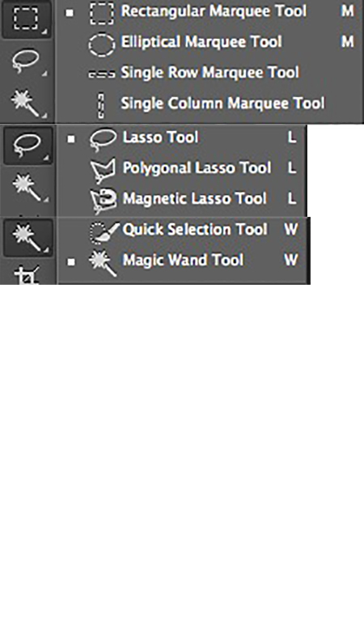Click the W shortcut beside Quick Selection Tool

click(x=291, y=229)
